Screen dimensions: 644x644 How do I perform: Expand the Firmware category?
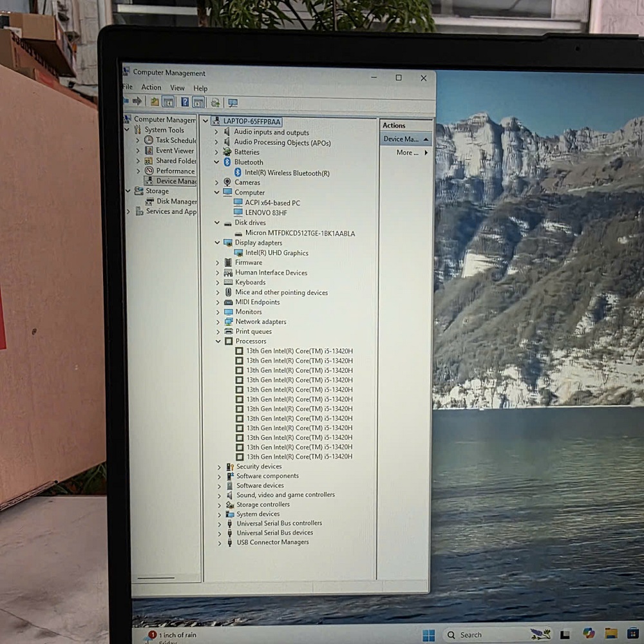[217, 263]
